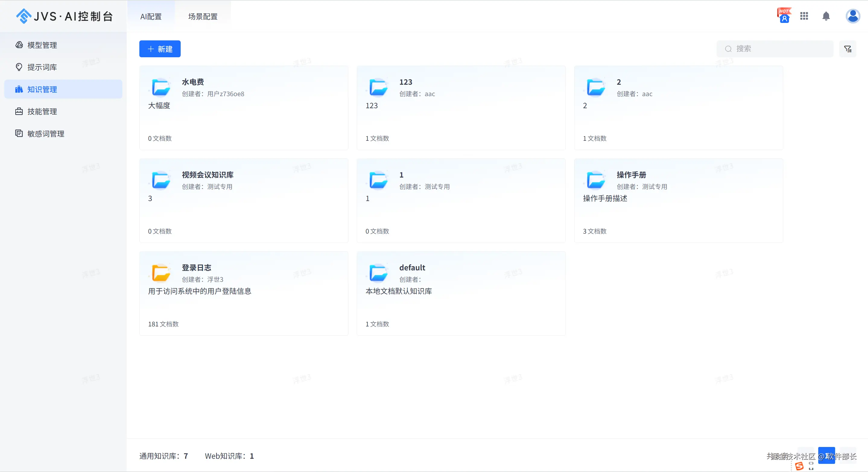Open 敏感词管理 in the sidebar
Viewport: 868px width, 472px height.
46,134
